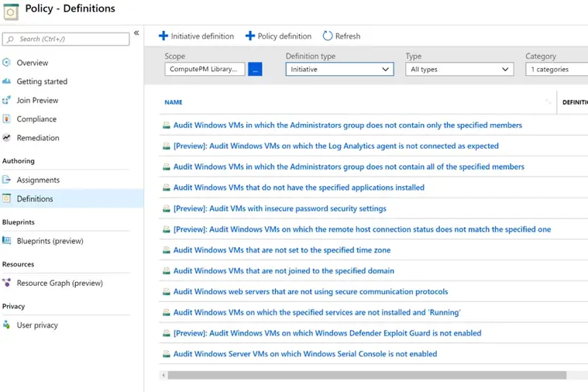Collapse the left navigation pane
This screenshot has height=392, width=588.
136,33
